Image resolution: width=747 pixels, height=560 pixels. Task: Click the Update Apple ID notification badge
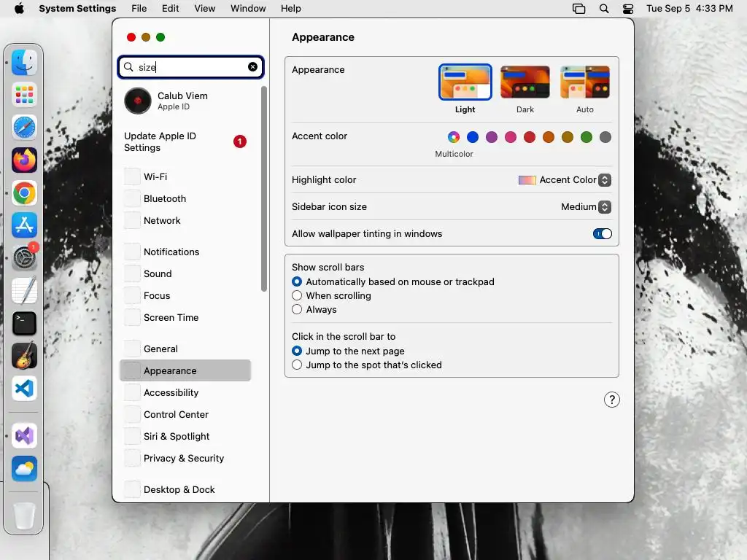coord(239,141)
